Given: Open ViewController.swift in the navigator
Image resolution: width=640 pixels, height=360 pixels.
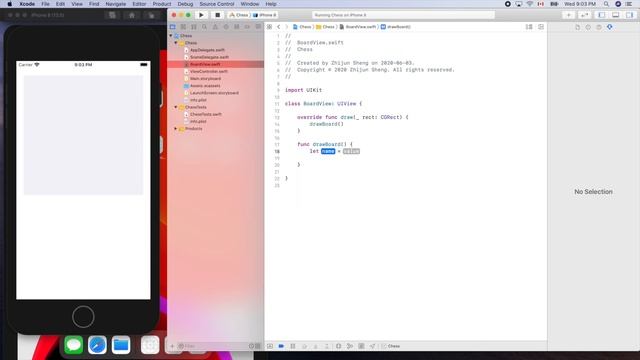Looking at the screenshot, I should (209, 71).
